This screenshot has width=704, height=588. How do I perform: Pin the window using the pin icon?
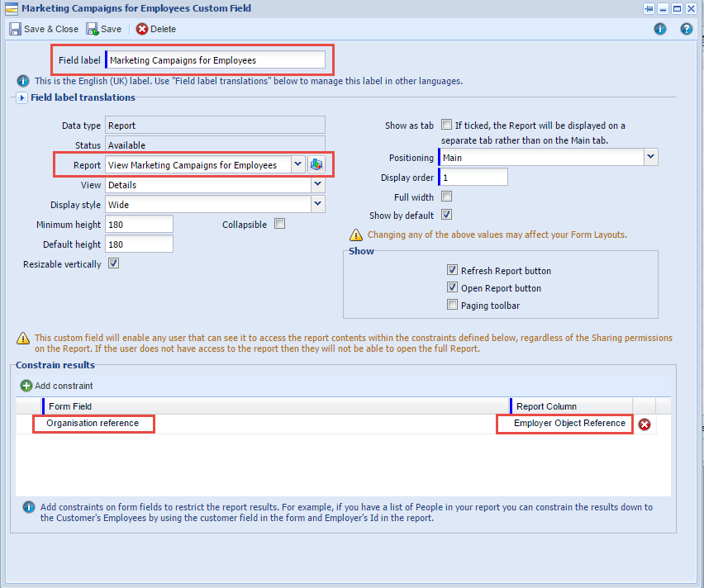click(x=649, y=8)
